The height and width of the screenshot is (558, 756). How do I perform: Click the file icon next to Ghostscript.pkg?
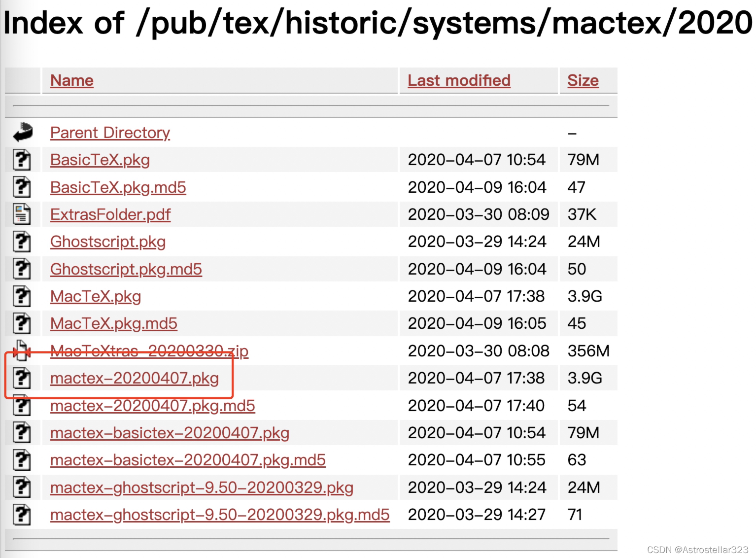(x=22, y=242)
